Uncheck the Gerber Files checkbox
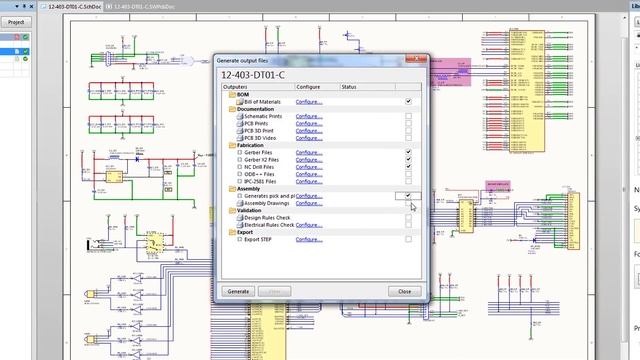 coord(408,152)
